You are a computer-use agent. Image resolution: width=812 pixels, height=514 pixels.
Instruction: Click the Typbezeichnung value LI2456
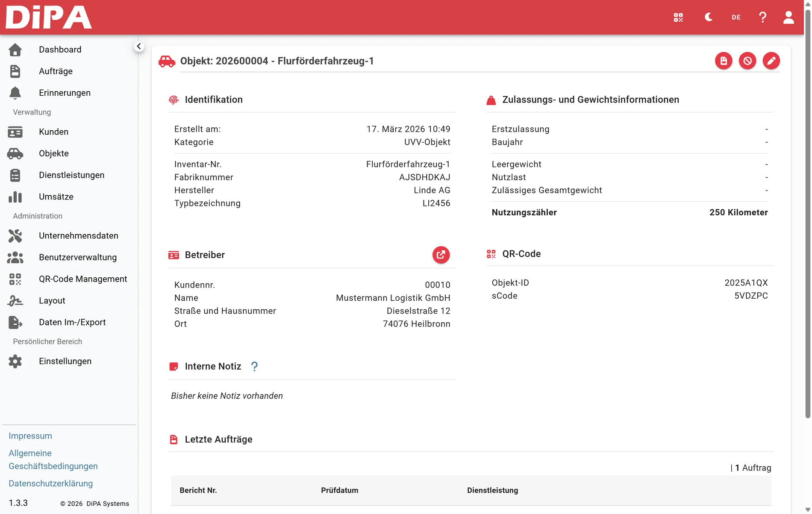436,203
